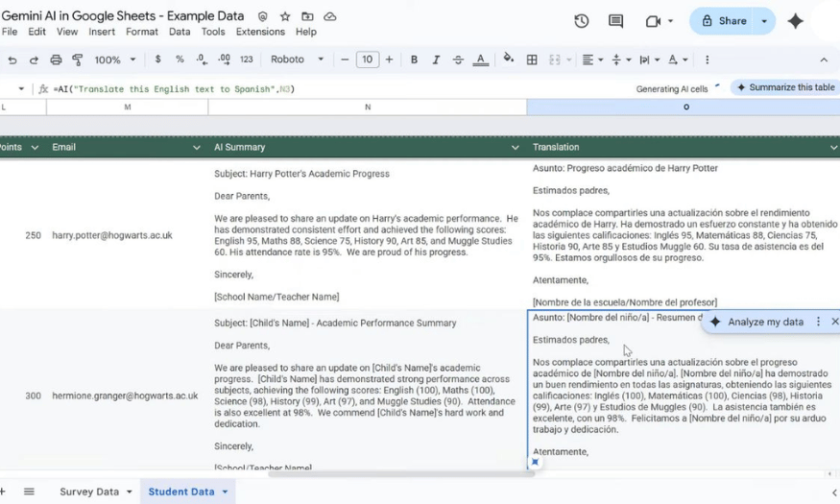Screen dimensions: 840x504
Task: Open the zoom level dropdown at 100%
Action: 115,60
